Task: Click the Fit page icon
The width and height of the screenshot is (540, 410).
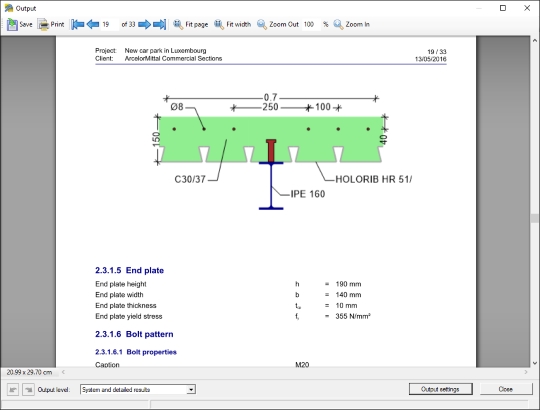Action: tap(178, 24)
